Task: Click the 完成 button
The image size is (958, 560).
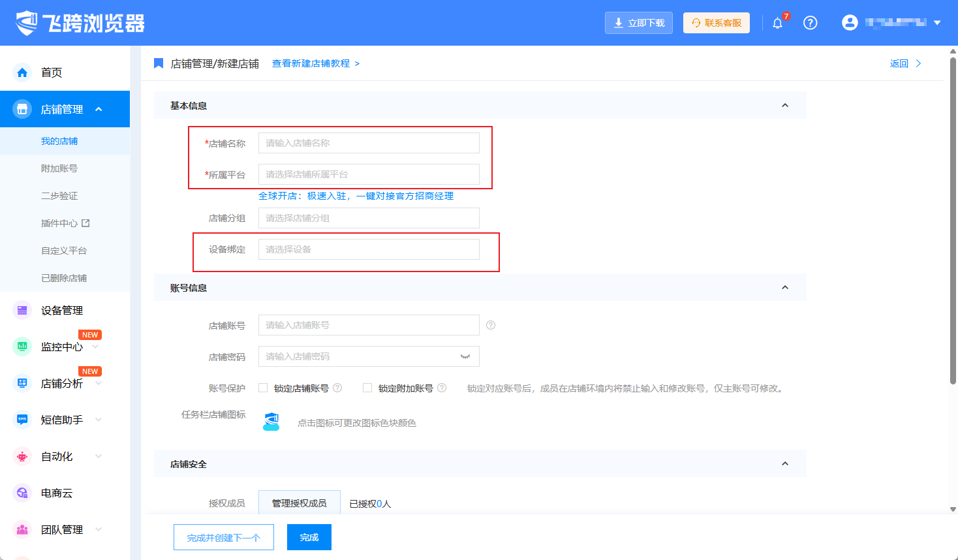Action: click(x=309, y=537)
